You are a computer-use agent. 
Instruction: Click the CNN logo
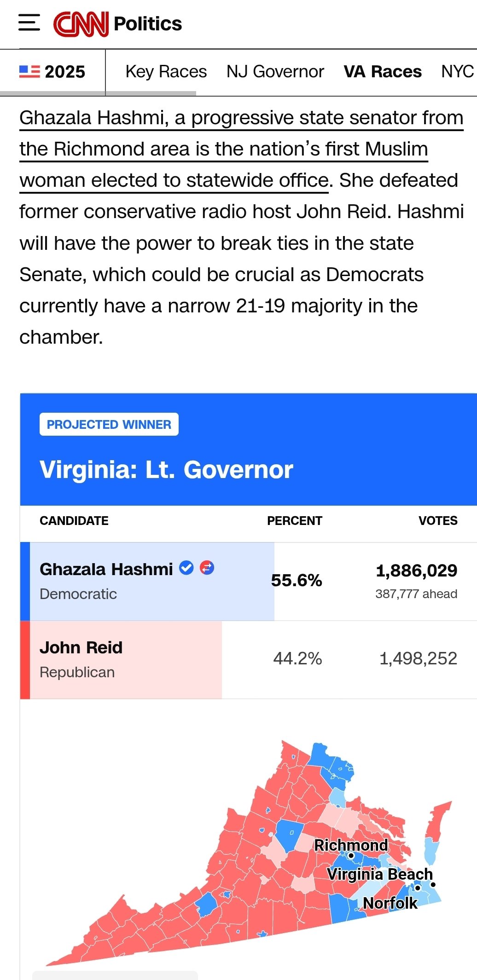pos(81,24)
